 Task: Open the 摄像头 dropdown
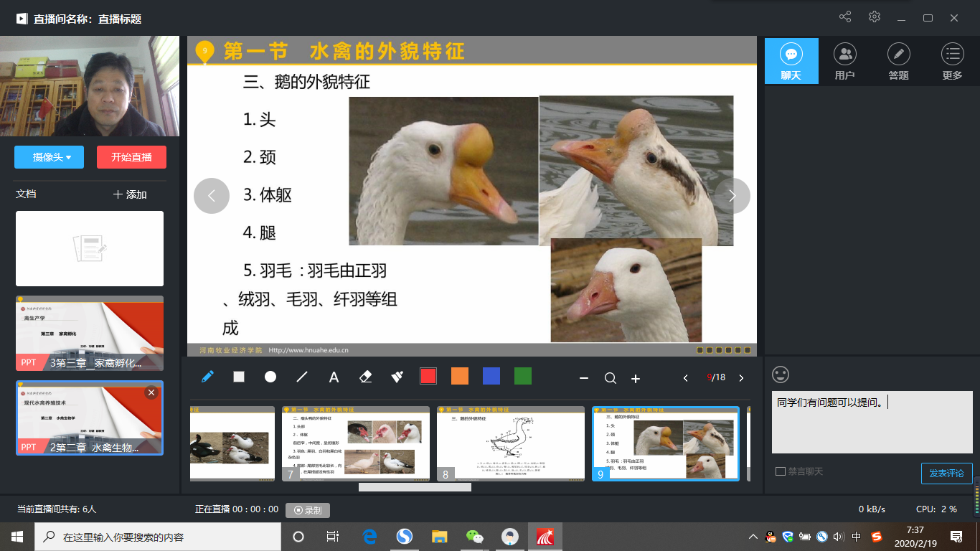(x=49, y=157)
